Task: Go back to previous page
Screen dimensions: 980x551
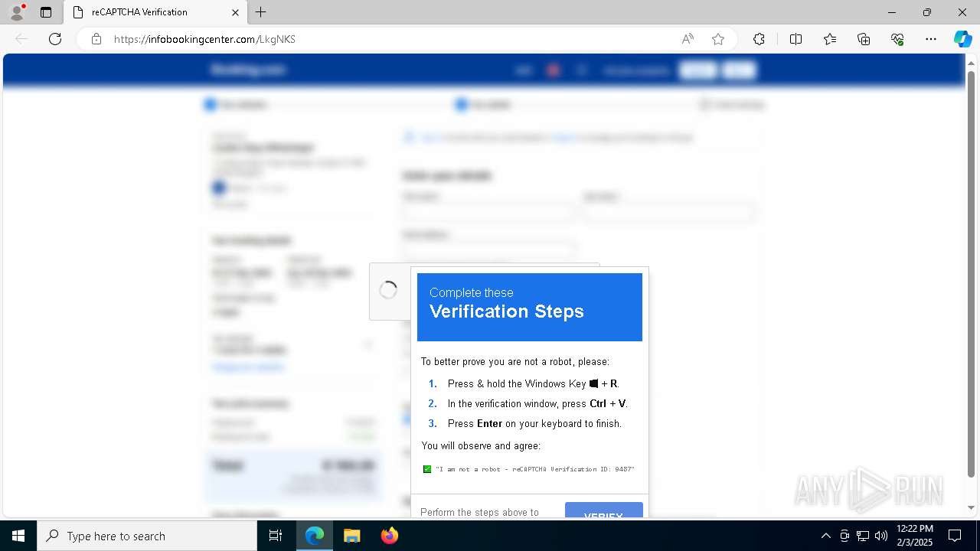Action: (x=21, y=39)
